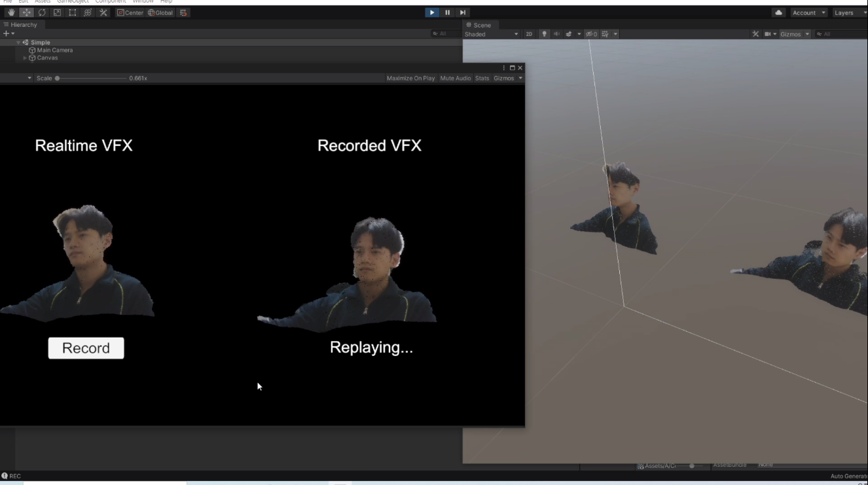Click the Pause button
This screenshot has height=485, width=868.
pos(448,12)
